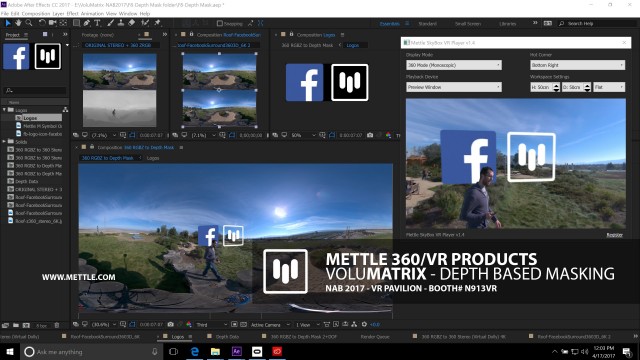Open After Effects from the Windows taskbar

pos(236,351)
